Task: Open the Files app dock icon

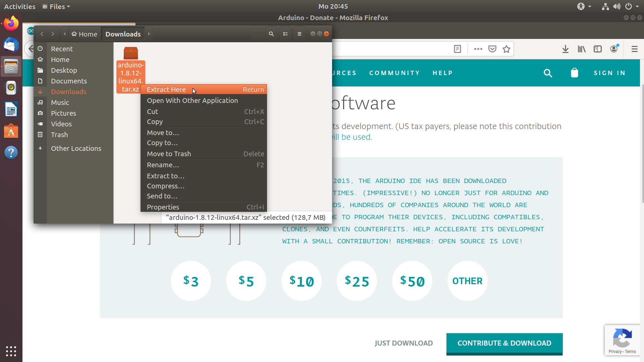Action: click(x=11, y=66)
